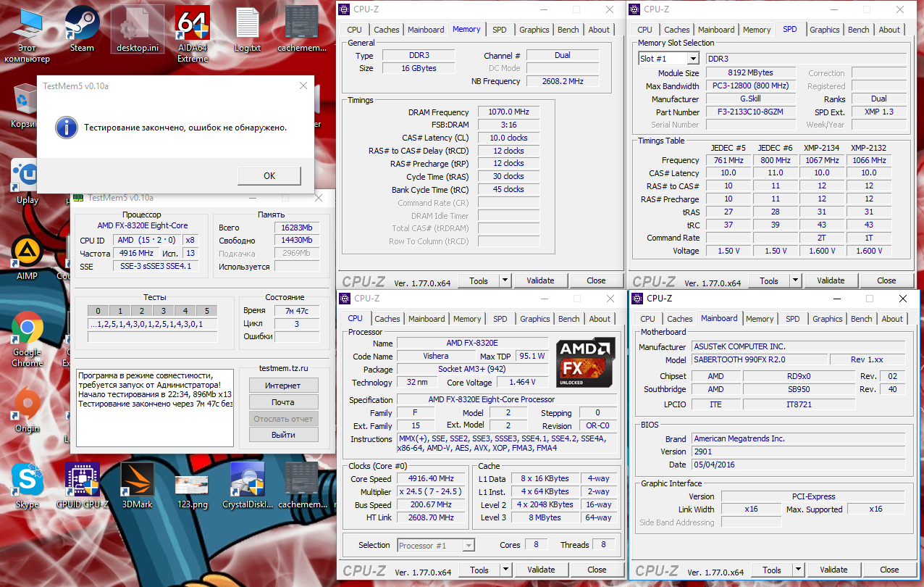This screenshot has width=924, height=587.
Task: Click Close button in DRAM timings CPU-Z window
Action: coord(596,280)
